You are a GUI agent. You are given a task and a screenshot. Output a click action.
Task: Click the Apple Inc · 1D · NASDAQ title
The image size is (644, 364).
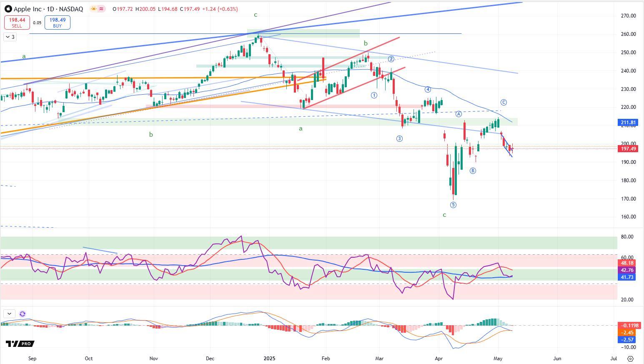coord(48,9)
